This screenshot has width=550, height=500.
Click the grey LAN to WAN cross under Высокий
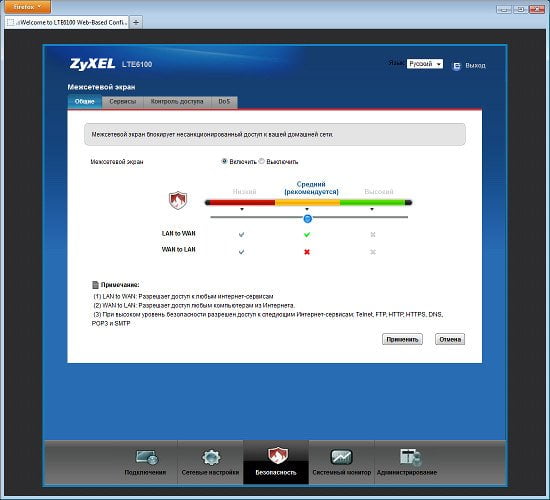pos(373,234)
